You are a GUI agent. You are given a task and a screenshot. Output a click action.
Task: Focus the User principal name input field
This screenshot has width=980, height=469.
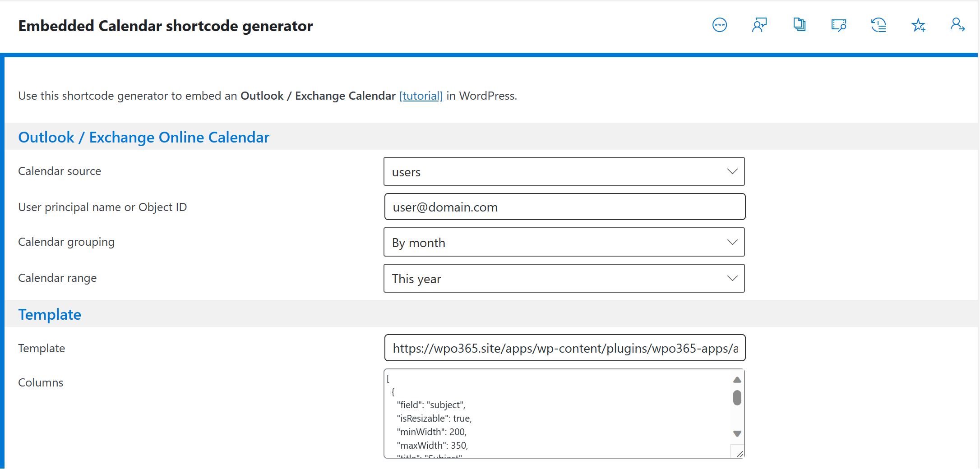coord(565,207)
